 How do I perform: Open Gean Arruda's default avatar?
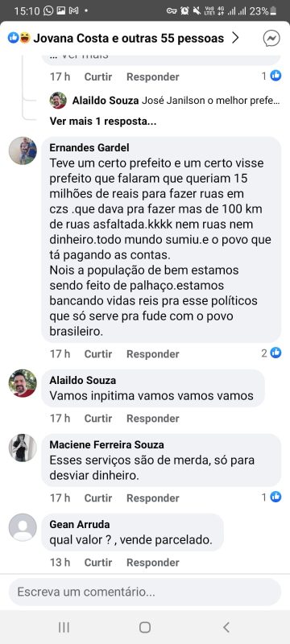pos(23,527)
